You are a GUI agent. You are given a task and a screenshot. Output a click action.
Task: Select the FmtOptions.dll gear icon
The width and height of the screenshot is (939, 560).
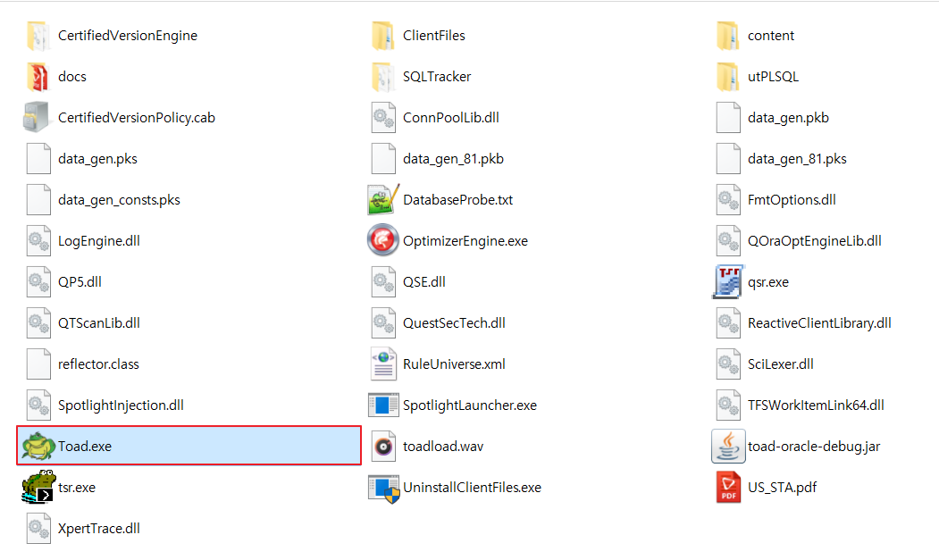tap(728, 199)
